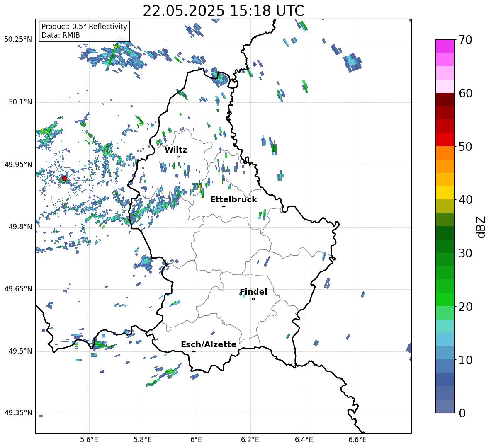Click the 6.6°E longitude label

tap(357, 440)
